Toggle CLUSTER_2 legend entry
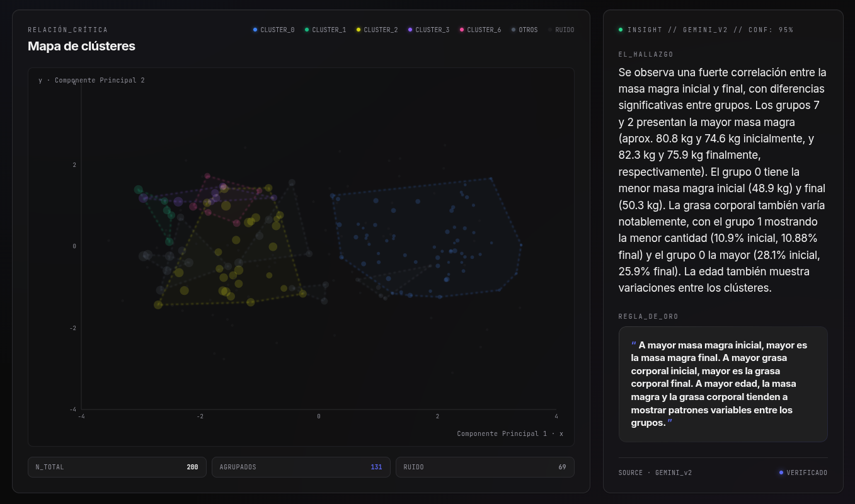Screen dimensions: 855x504 click(377, 30)
